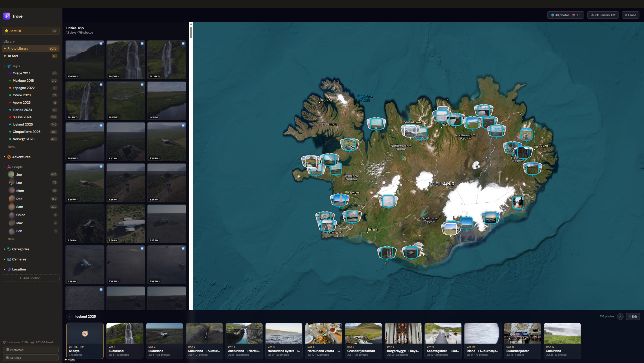Open the All photos filter dropdown
Screen dimensions: 644x363
tap(565, 15)
